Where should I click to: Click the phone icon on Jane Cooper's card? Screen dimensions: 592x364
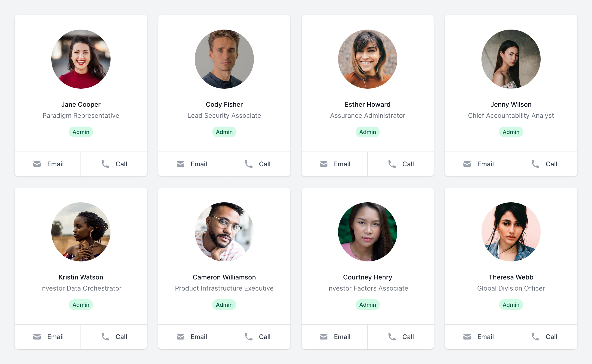[105, 164]
